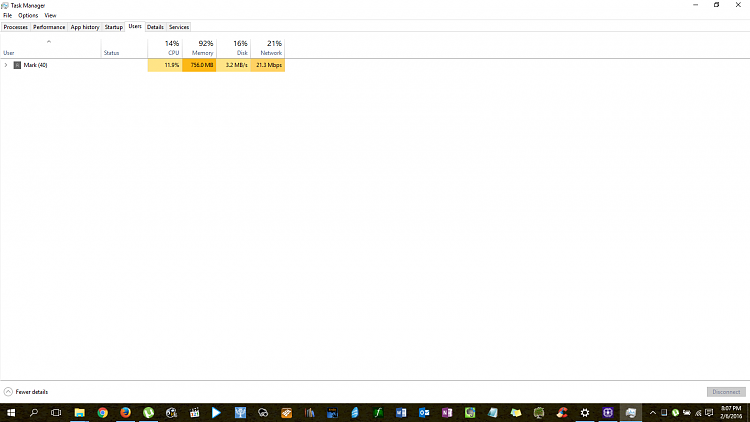This screenshot has height=422, width=750.
Task: Open Task View on the taskbar
Action: point(56,412)
